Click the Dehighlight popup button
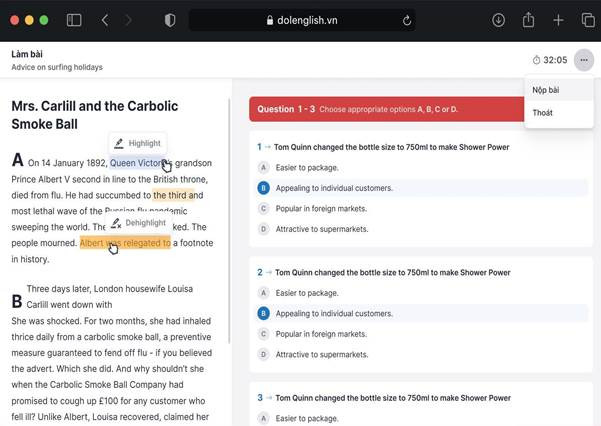The width and height of the screenshot is (601, 426). coord(138,223)
